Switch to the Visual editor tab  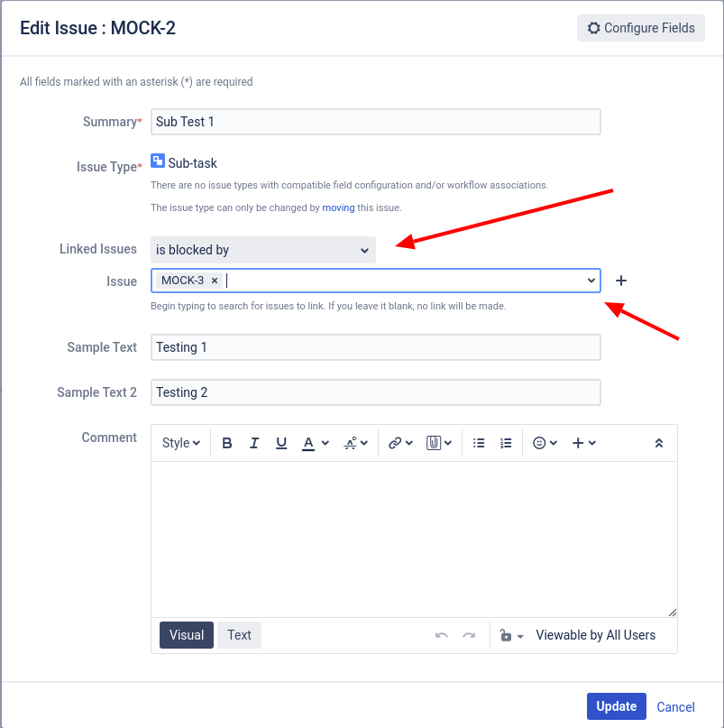(x=187, y=635)
